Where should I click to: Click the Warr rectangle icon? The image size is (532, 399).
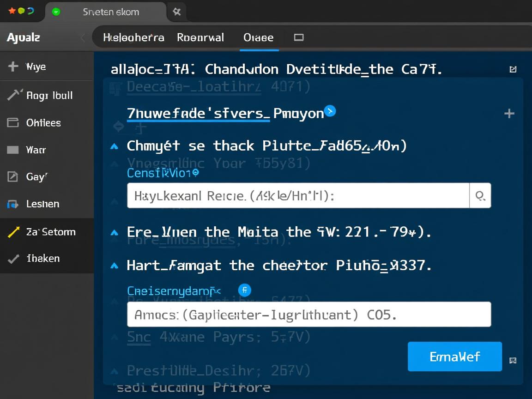[13, 150]
